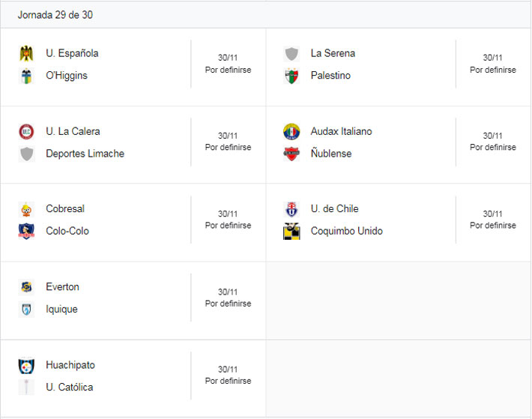The image size is (532, 419).
Task: Click the Cobresal team crest
Action: (27, 209)
